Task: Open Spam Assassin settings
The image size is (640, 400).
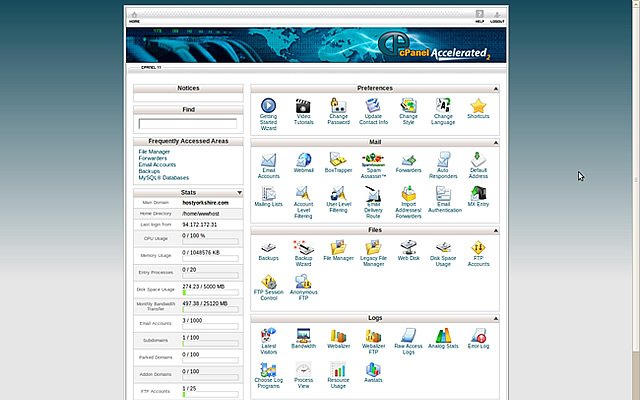Action: [x=373, y=166]
